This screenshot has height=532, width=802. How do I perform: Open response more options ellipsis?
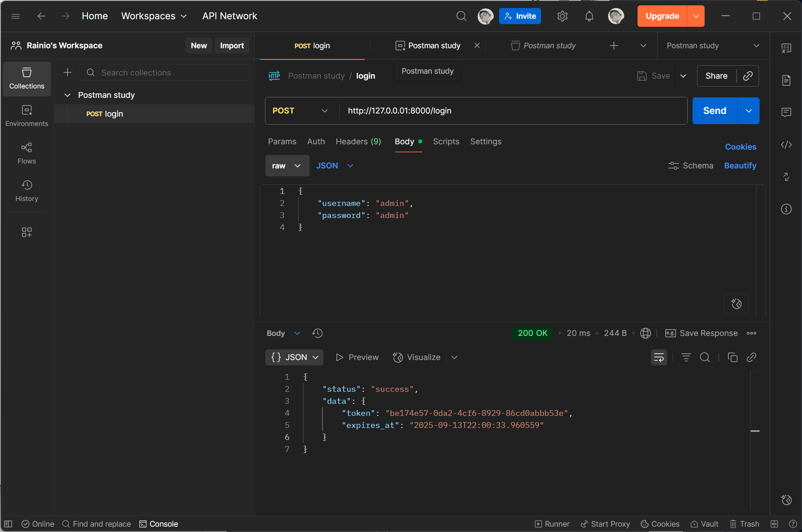tap(752, 333)
